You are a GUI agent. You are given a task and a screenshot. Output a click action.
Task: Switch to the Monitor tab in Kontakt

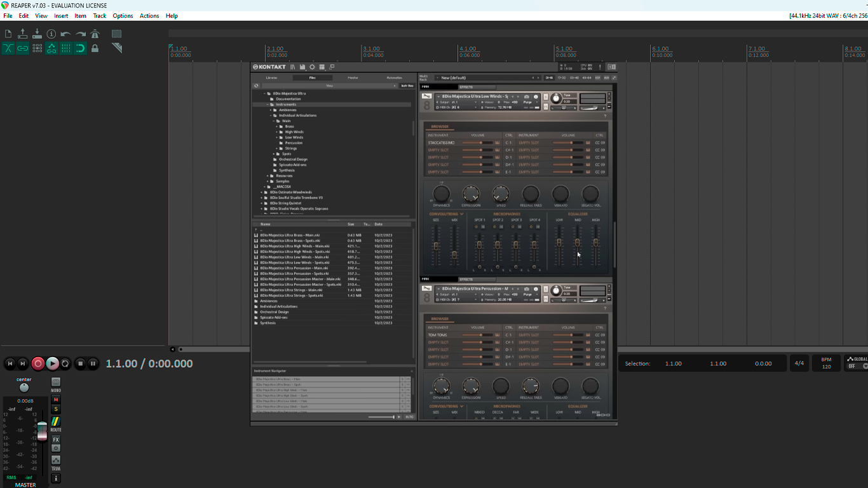(x=353, y=78)
